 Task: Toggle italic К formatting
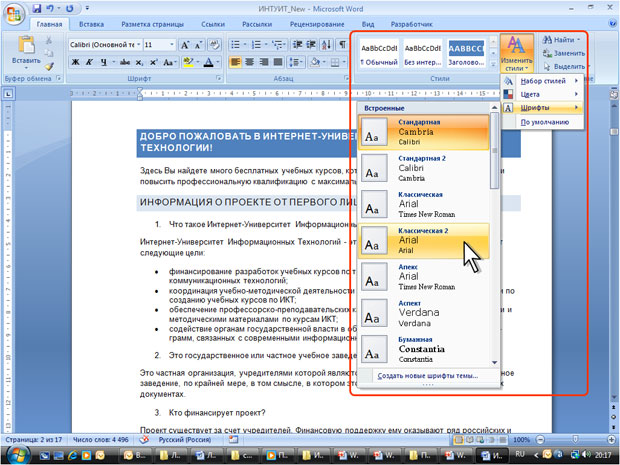tap(89, 62)
